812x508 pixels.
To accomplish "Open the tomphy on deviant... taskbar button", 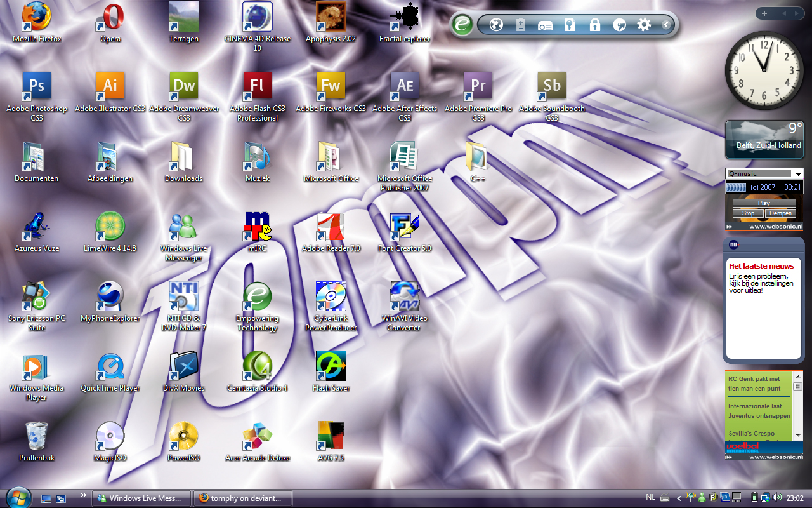I will [x=242, y=498].
